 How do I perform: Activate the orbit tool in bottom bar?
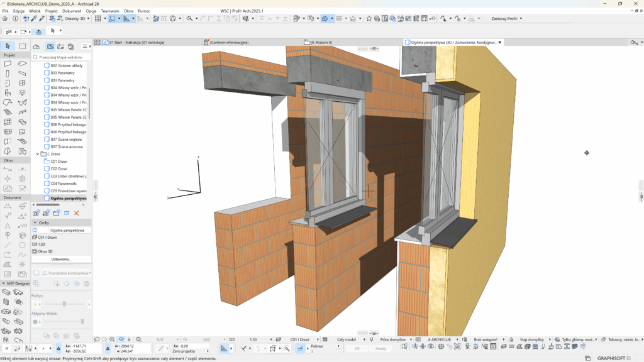[x=121, y=339]
